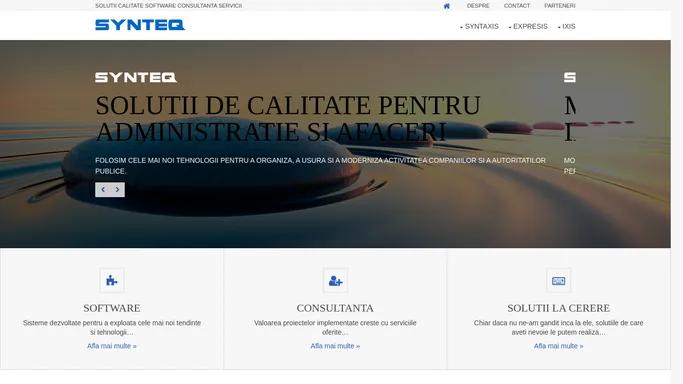Open the SOLUTII LA CERERE heading
The width and height of the screenshot is (683, 384).
558,308
